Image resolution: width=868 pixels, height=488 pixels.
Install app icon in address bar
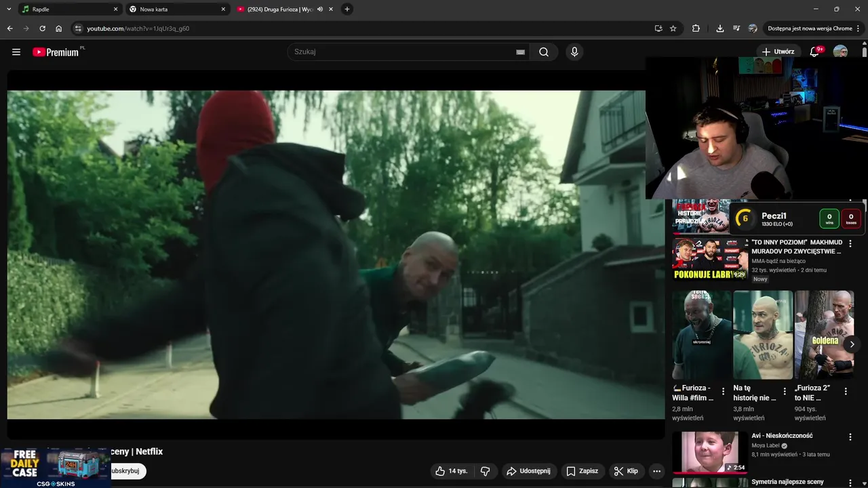click(x=658, y=28)
